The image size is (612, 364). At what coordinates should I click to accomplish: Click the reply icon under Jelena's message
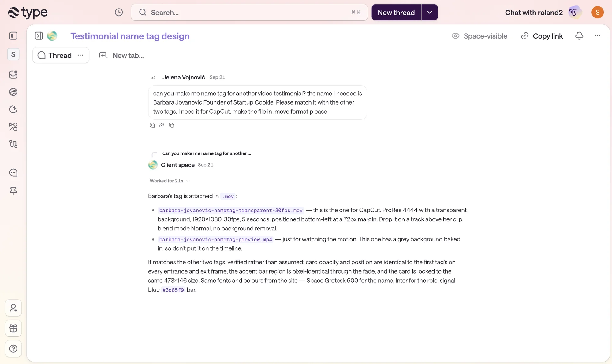(x=152, y=125)
